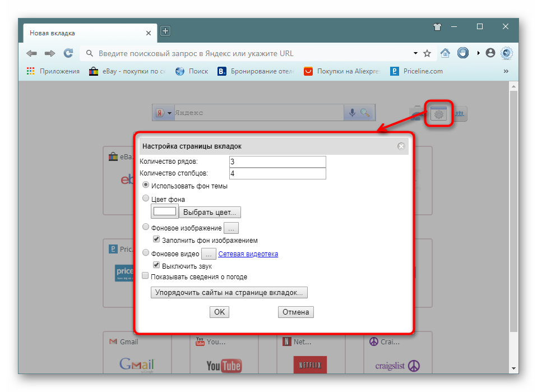This screenshot has width=537, height=392.
Task: Expand the address bar dropdown arrow
Action: (415, 53)
